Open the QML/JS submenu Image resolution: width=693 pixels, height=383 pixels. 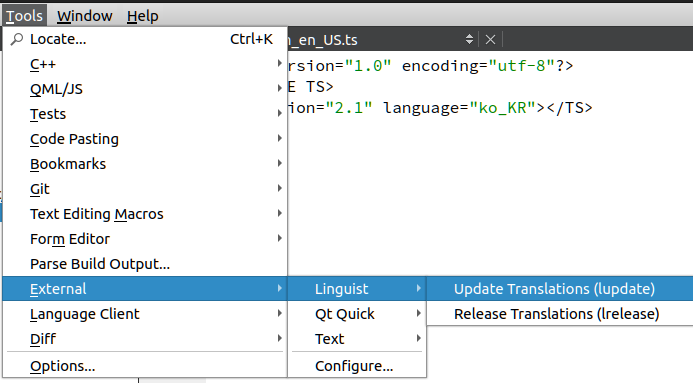click(x=145, y=89)
